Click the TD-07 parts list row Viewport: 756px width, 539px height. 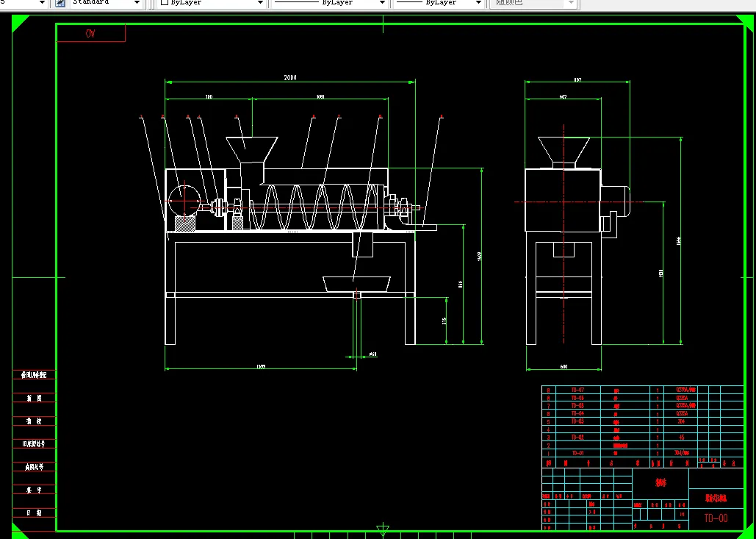(x=643, y=390)
